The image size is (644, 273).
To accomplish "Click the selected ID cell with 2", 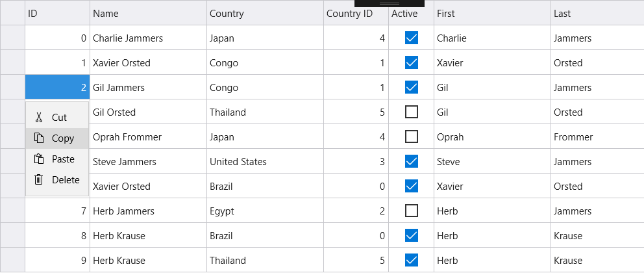I will click(x=57, y=88).
